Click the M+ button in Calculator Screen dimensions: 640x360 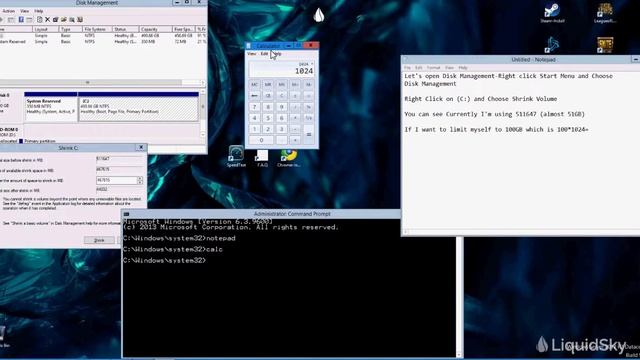pyautogui.click(x=295, y=84)
